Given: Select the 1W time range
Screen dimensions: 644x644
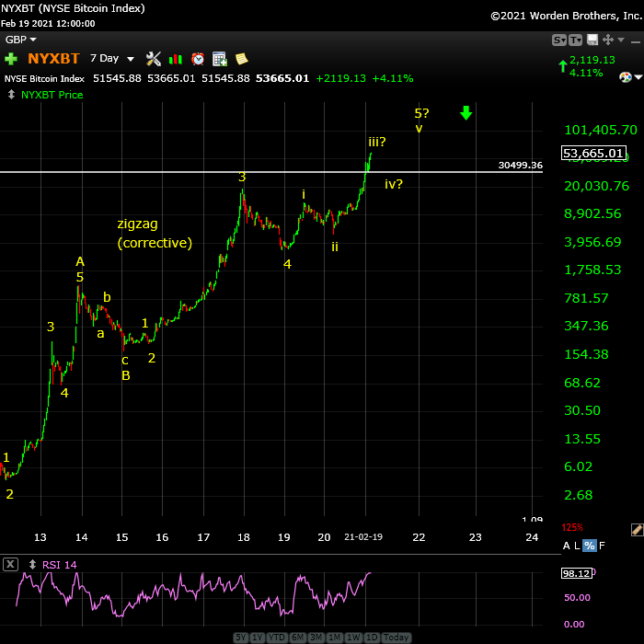Looking at the screenshot, I should [x=353, y=637].
